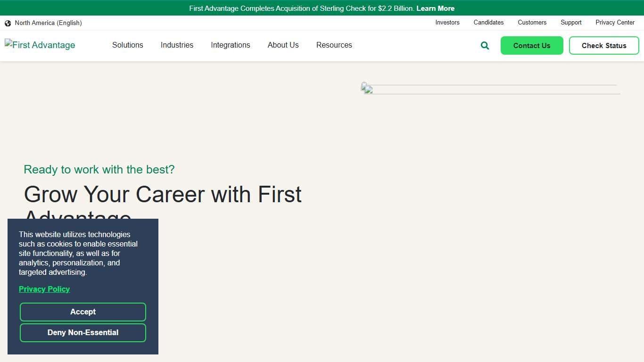Open the Industries dropdown menu
The image size is (644, 362).
(177, 45)
